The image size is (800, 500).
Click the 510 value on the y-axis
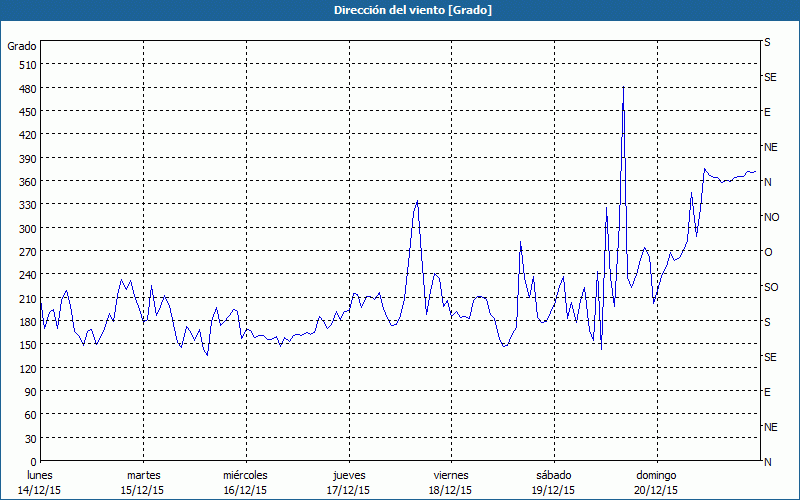26,65
